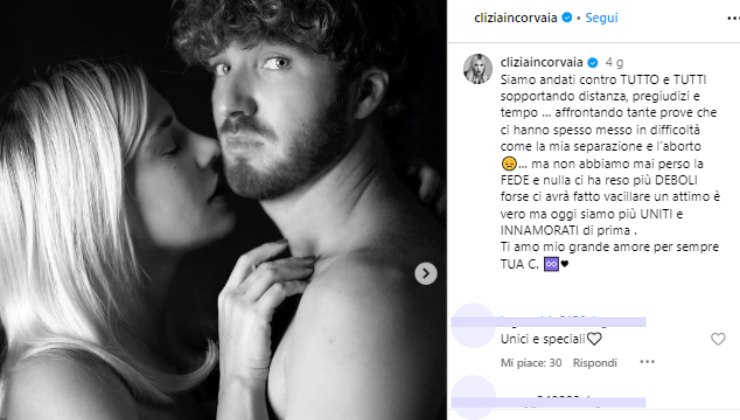Like the "Unici e speciali" comment
The image size is (740, 420).
point(718,339)
